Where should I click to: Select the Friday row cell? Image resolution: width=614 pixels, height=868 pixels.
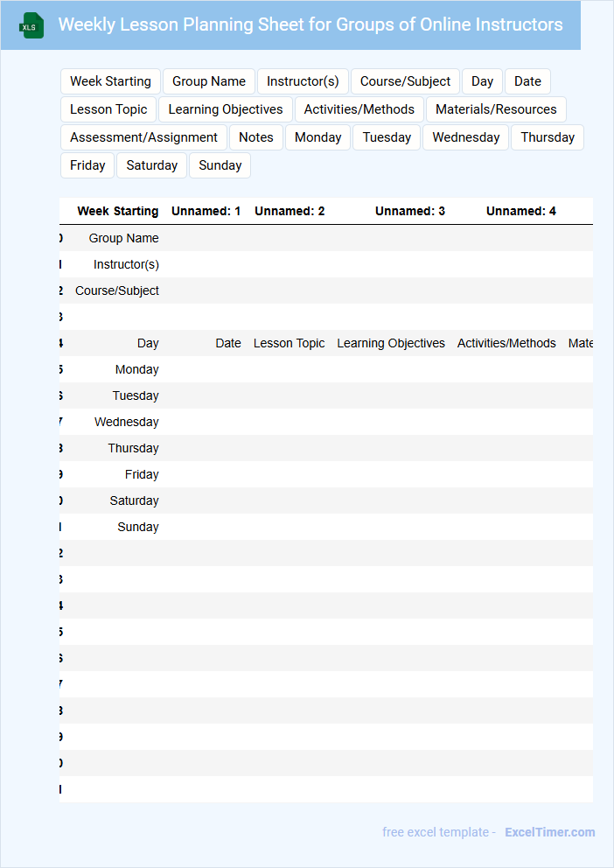(x=142, y=474)
